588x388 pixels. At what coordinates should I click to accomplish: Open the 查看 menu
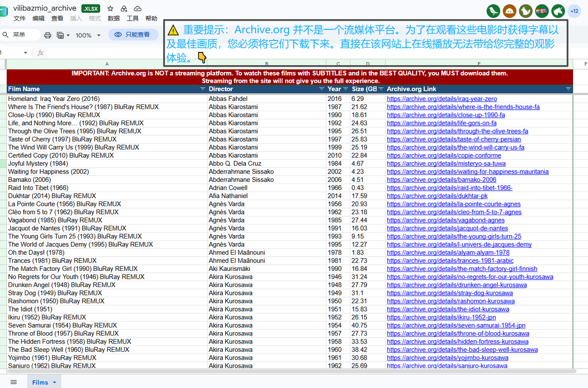(57, 19)
